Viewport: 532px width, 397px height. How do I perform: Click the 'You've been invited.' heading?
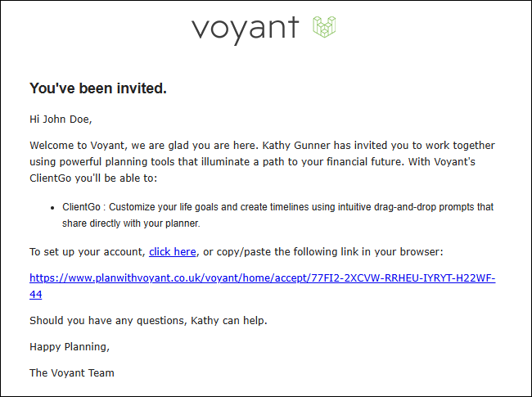pos(98,88)
